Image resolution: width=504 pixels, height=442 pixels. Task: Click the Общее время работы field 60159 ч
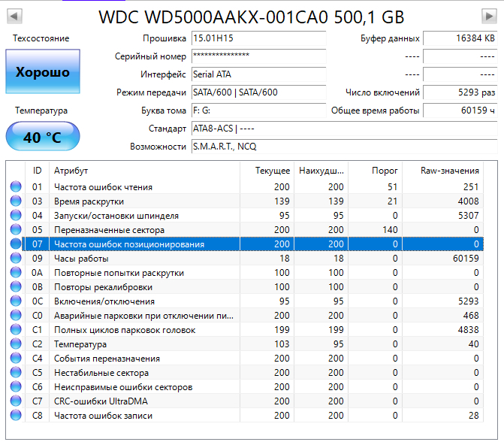pos(460,110)
